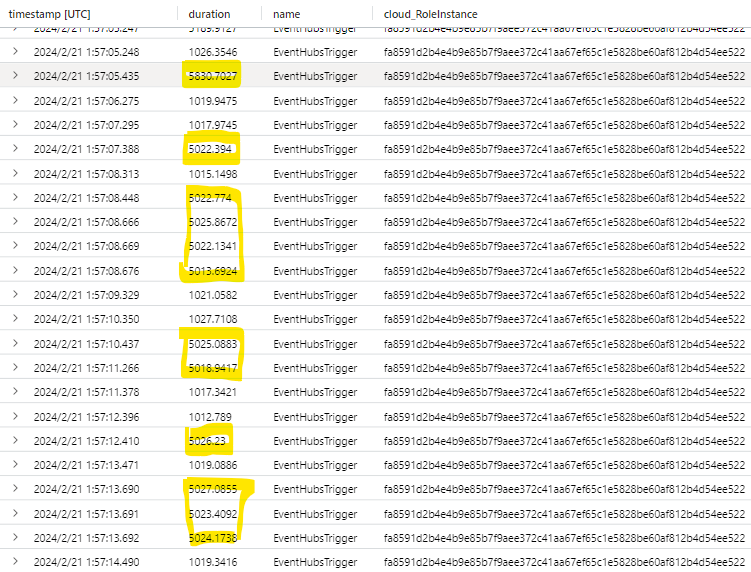Click the role instance ID in the 1:57:13.471 row

565,465
